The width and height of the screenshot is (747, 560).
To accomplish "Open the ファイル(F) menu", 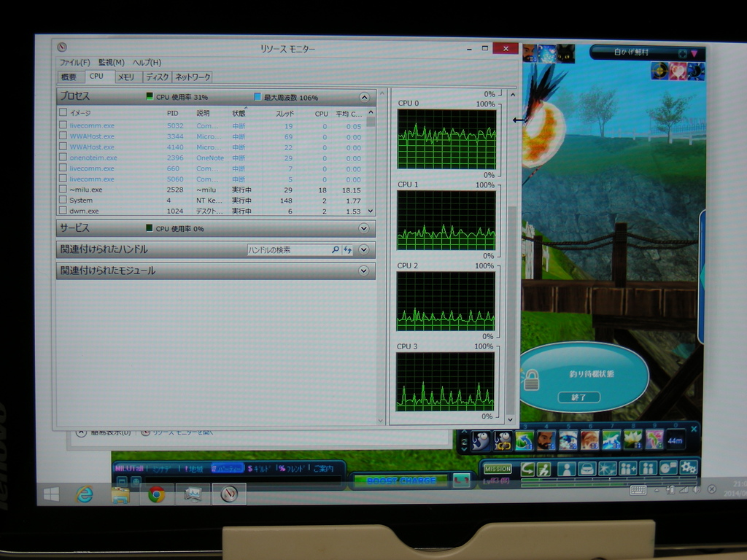I will point(74,63).
